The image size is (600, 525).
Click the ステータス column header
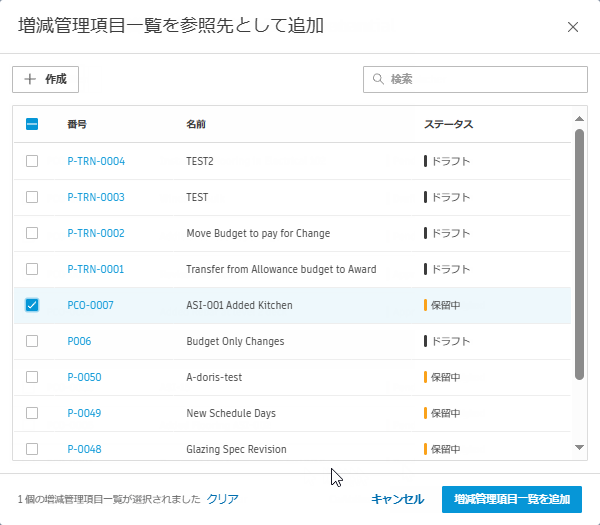point(448,124)
